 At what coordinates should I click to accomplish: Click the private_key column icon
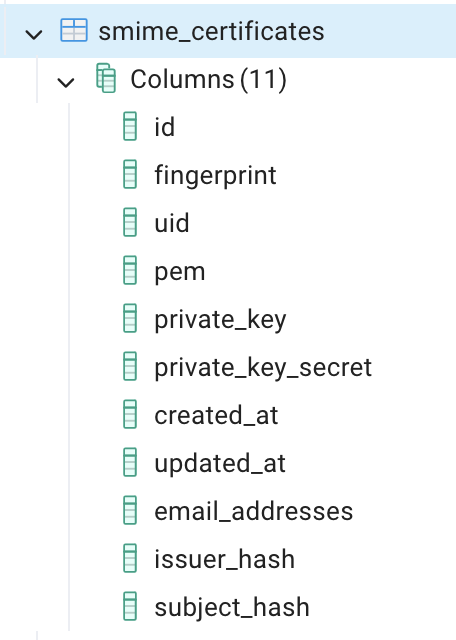click(x=130, y=318)
